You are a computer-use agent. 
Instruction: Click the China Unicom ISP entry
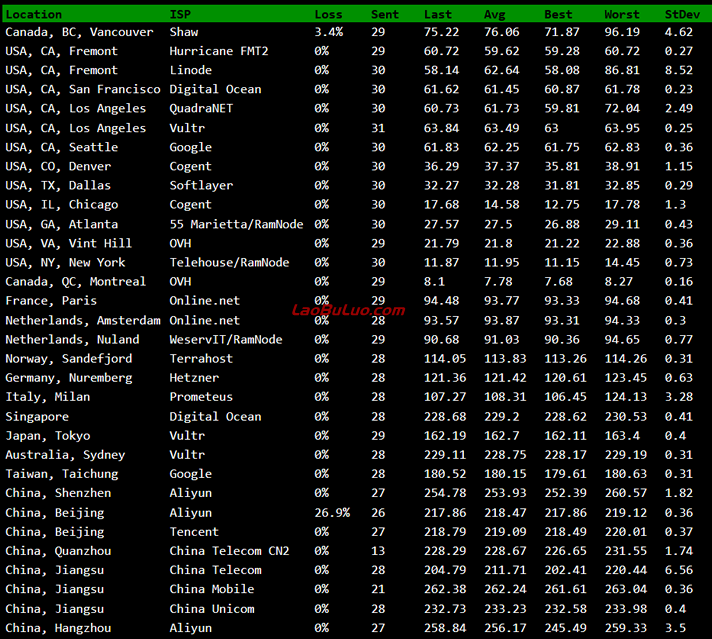tap(212, 609)
